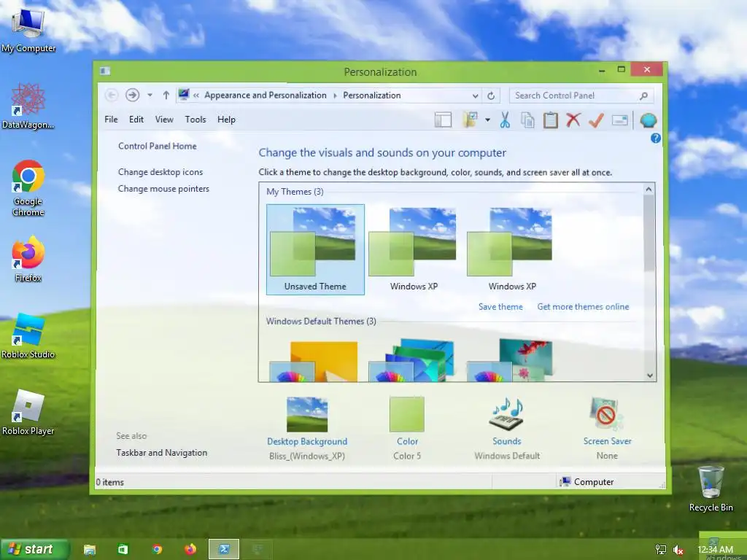747x560 pixels.
Task: Open My Computer desktop icon
Action: pyautogui.click(x=28, y=29)
